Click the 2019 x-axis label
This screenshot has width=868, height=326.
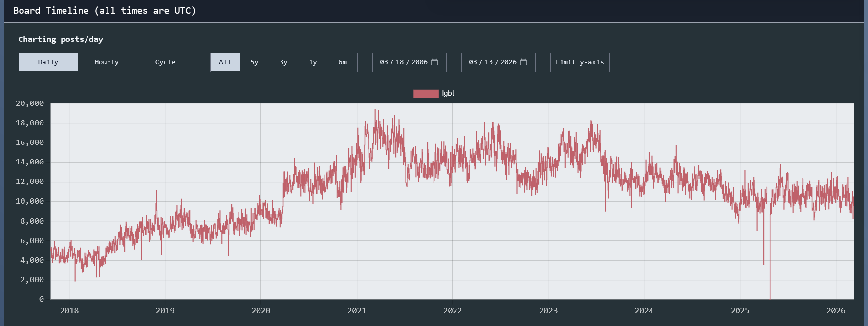click(x=165, y=310)
